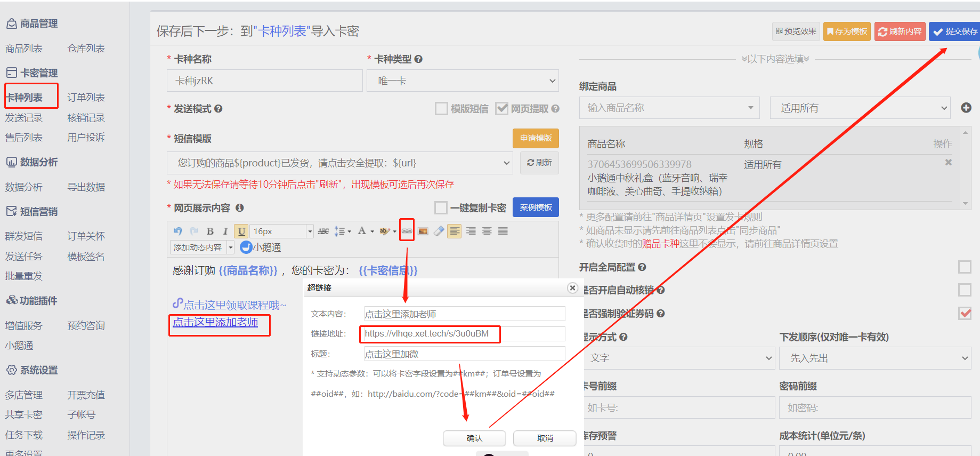Image resolution: width=980 pixels, height=456 pixels.
Task: Open 订单列表 in the sidebar
Action: (86, 98)
